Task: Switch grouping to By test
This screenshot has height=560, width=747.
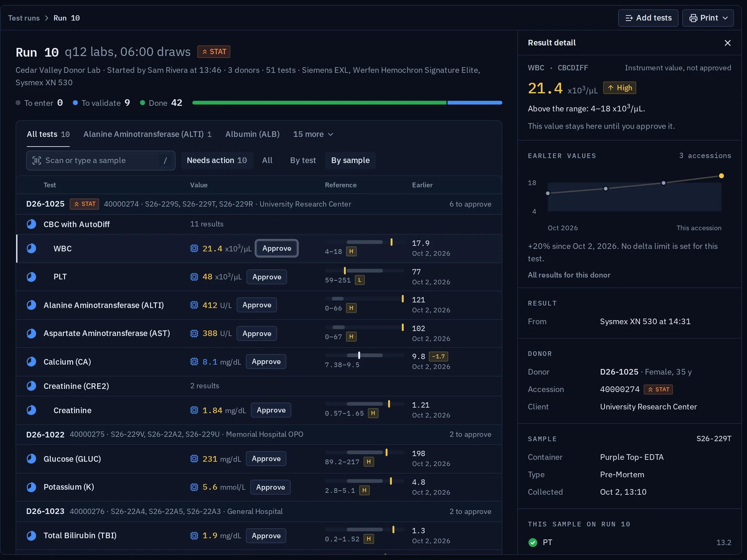Action: [303, 160]
